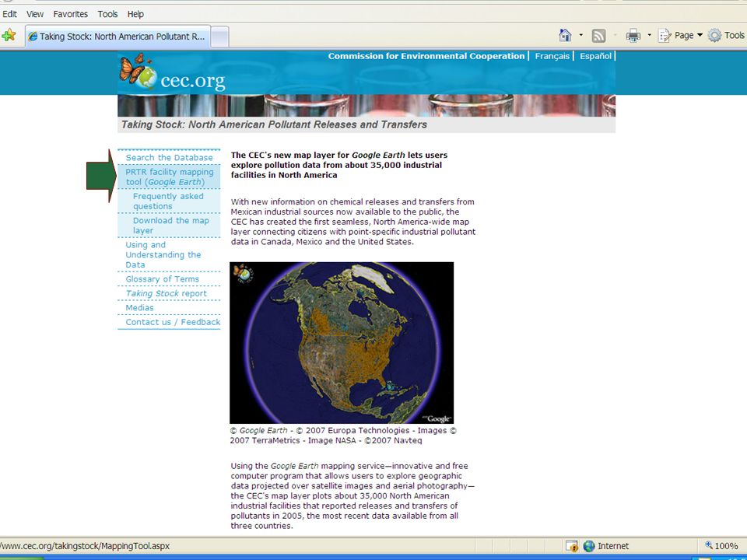Open the View menu

[x=35, y=14]
